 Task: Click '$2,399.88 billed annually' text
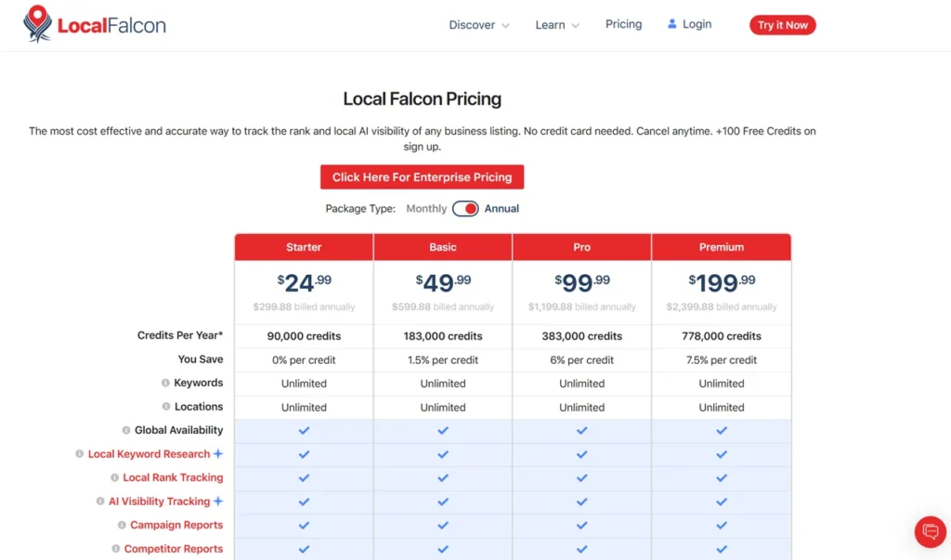pos(721,307)
